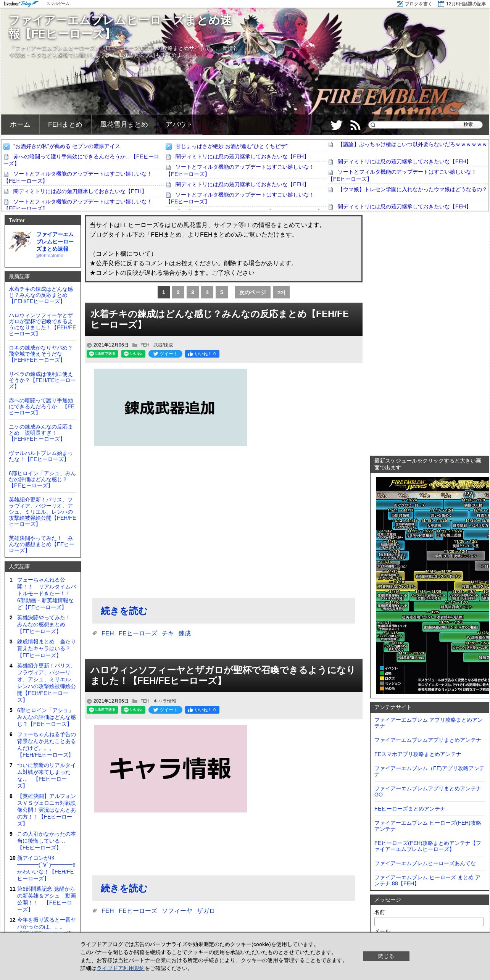Click ツイート button on 水着チキ article
Viewport: 490px width, 980px height.
pos(165,354)
